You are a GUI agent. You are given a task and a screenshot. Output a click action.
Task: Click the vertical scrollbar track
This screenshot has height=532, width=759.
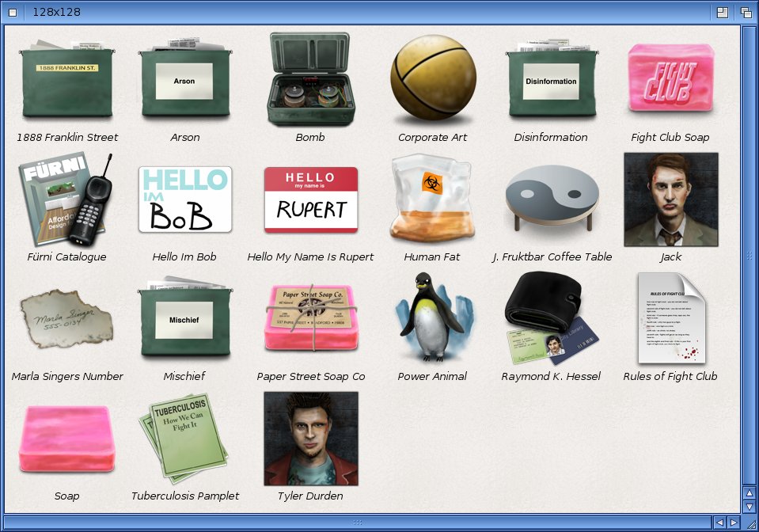(x=750, y=256)
